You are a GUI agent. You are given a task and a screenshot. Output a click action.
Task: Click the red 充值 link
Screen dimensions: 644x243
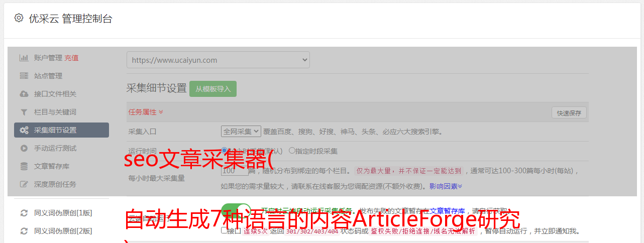(x=71, y=58)
